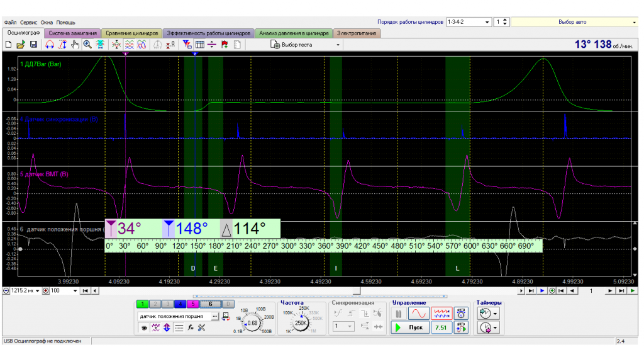Click the upper AUTO setup icon
Viewport: 644px width, 347px height.
click(x=461, y=314)
